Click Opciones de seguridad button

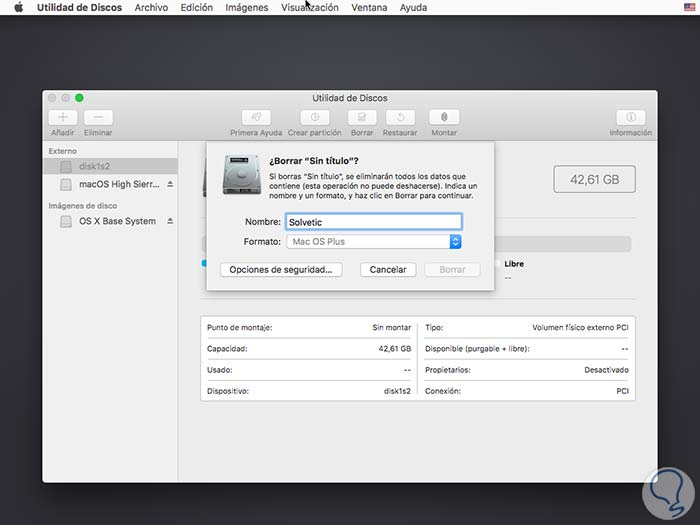281,270
